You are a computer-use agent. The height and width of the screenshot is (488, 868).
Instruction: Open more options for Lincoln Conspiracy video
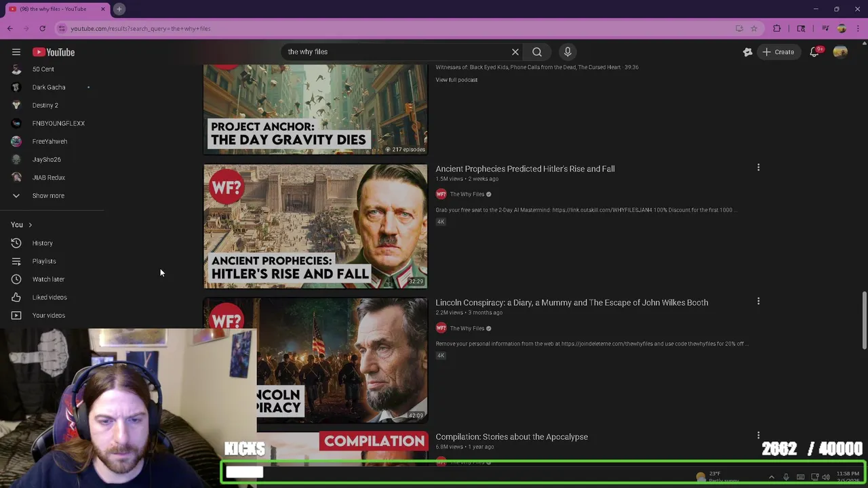(758, 301)
